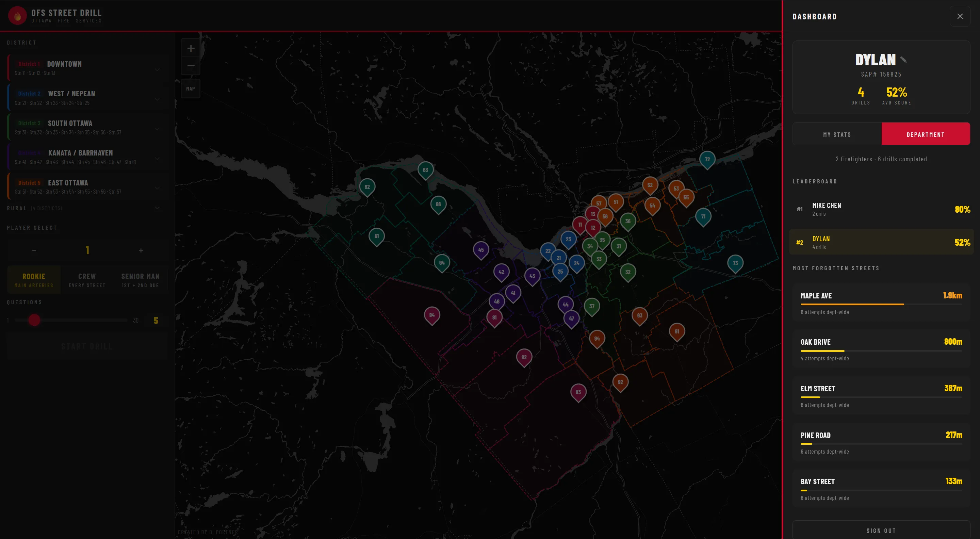Select the CREW Every Street mode
The height and width of the screenshot is (539, 980).
tap(87, 280)
